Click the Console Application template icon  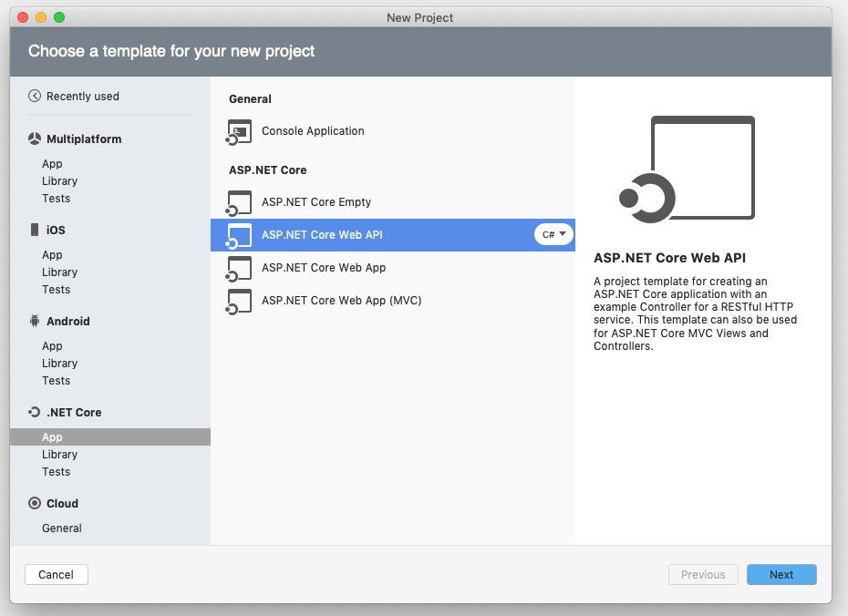point(239,132)
